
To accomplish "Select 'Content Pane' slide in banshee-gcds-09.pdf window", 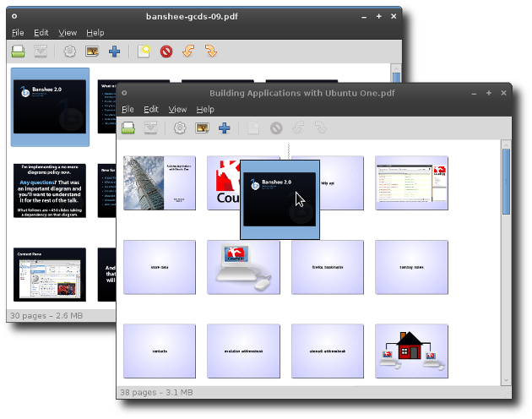I will [50, 275].
